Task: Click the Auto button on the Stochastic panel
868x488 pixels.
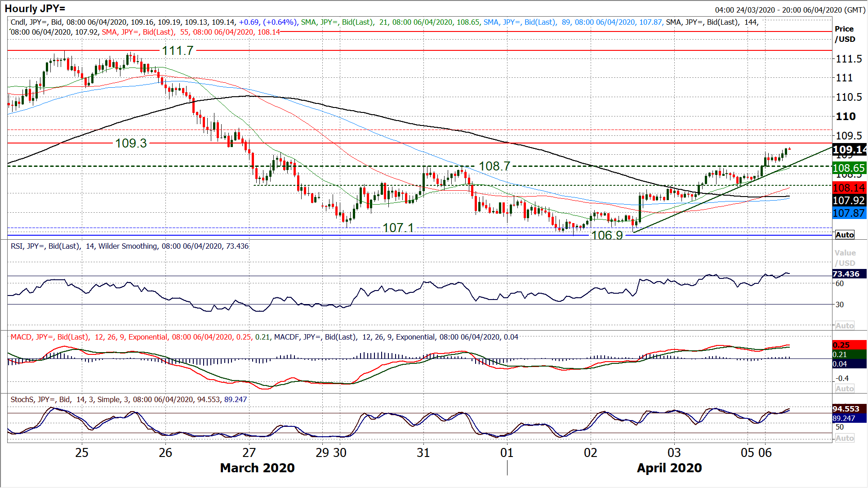Action: (845, 438)
